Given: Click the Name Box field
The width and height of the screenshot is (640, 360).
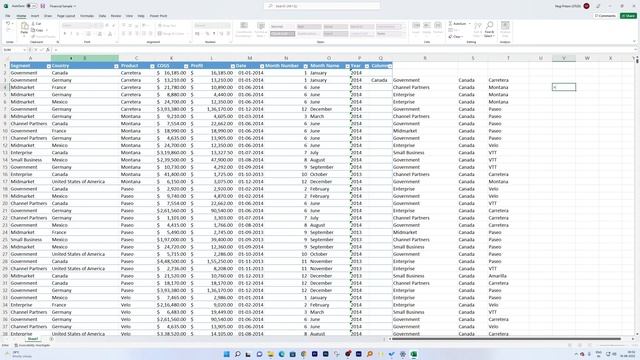Looking at the screenshot, I should point(14,50).
